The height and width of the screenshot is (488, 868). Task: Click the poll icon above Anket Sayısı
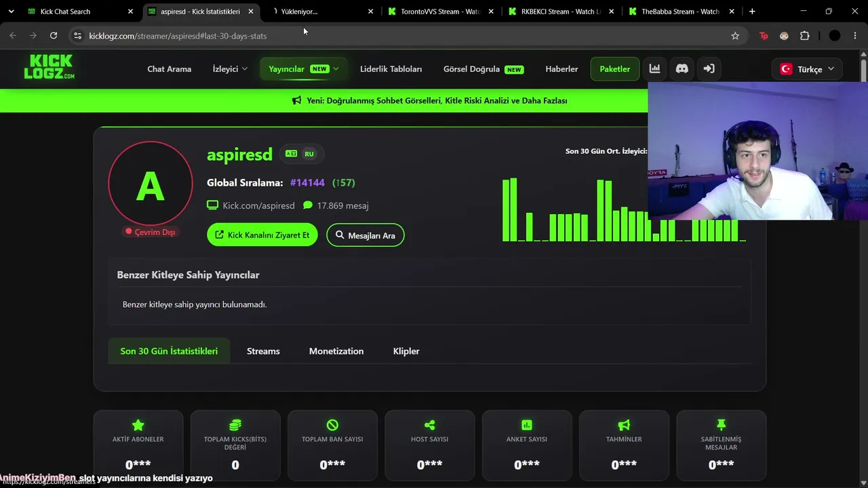pos(527,425)
